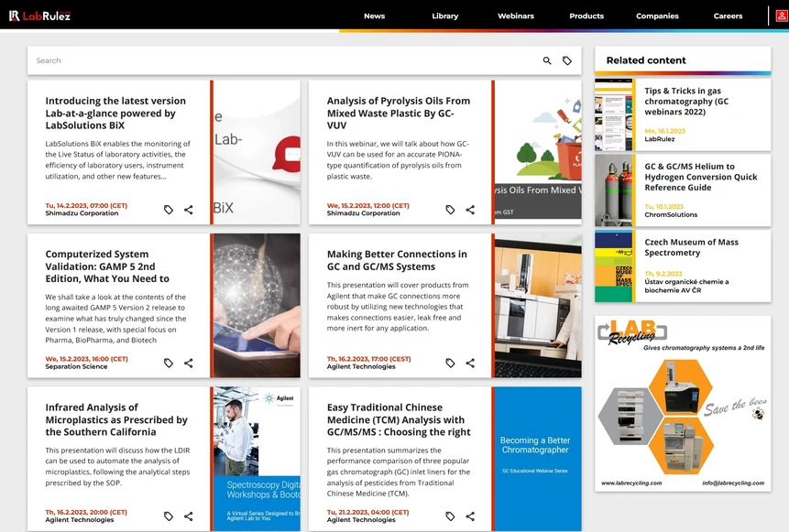
Task: Share the Making Better Connections card
Action: pyautogui.click(x=470, y=363)
